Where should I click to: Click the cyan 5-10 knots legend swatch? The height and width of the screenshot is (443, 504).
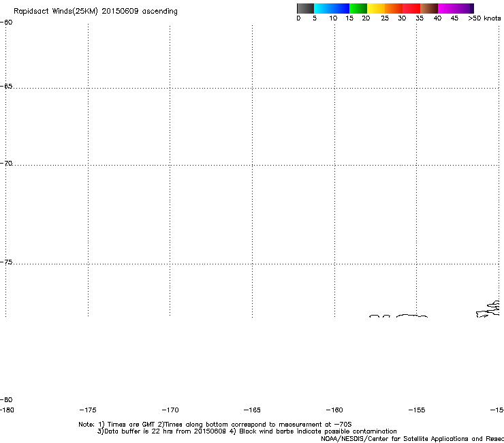[323, 8]
